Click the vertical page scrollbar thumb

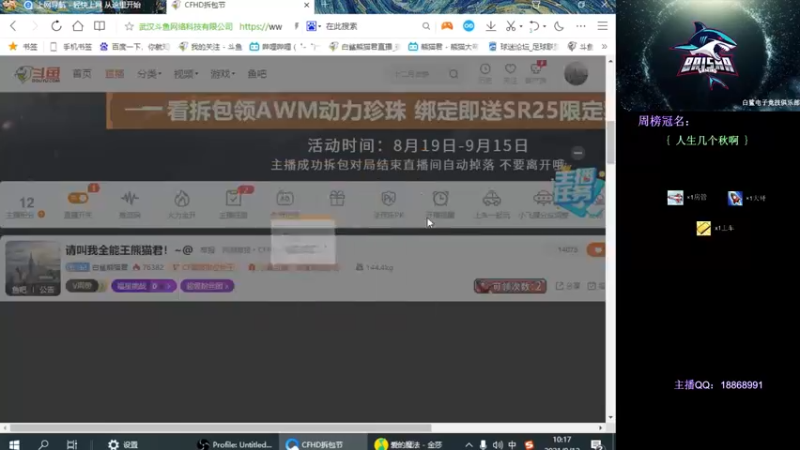[x=610, y=143]
